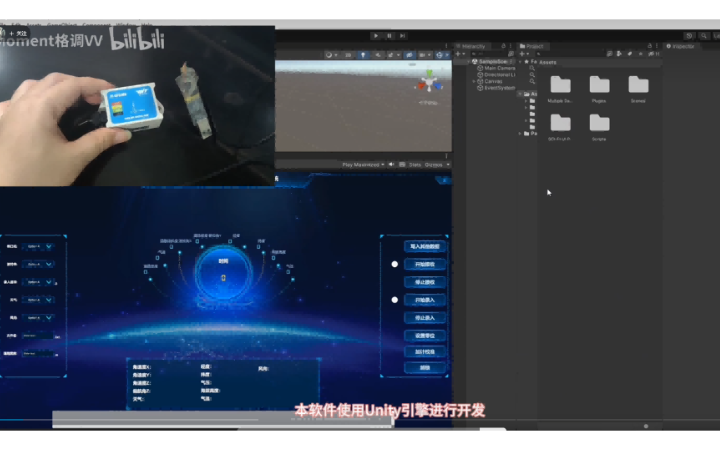Lock the Project panel via padlock icon
The height and width of the screenshot is (450, 720).
tap(649, 46)
